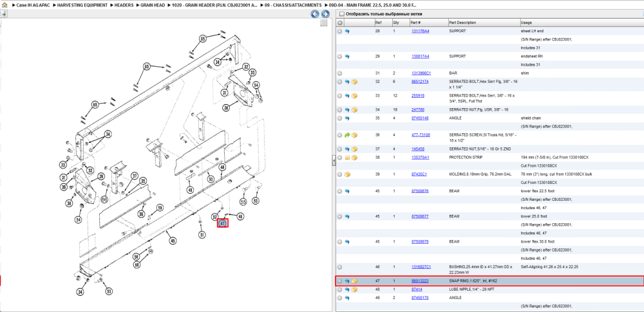Click the box icon for LUBE NIPPLE 87414

point(354,289)
